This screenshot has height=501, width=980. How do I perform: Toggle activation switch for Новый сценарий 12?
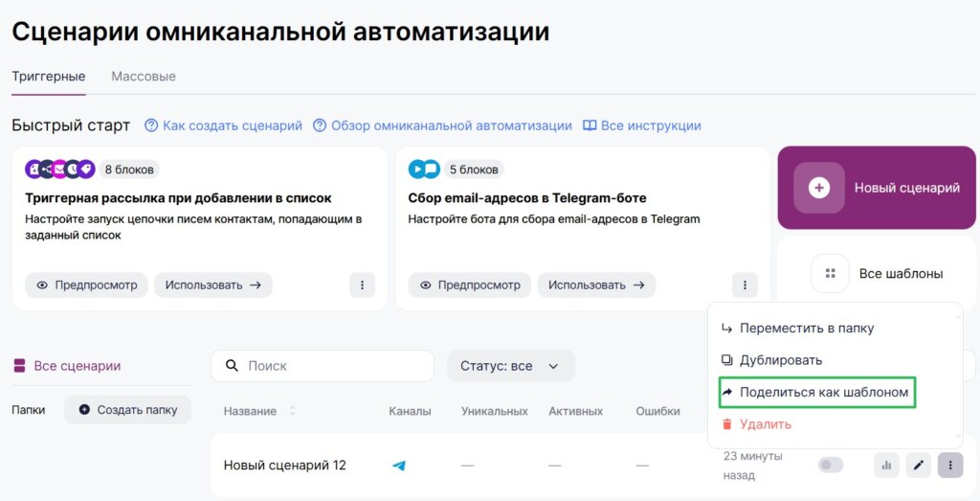pos(831,465)
